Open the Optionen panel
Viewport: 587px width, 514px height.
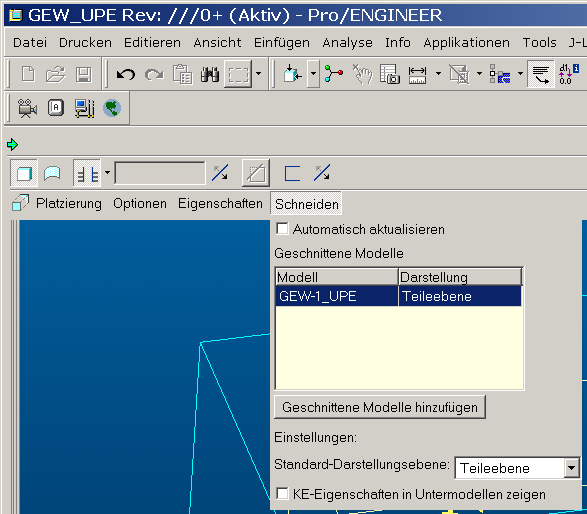(x=140, y=204)
